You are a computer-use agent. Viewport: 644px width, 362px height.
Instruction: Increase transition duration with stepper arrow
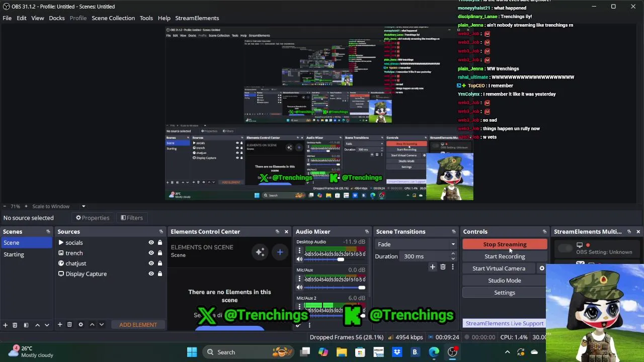point(453,254)
